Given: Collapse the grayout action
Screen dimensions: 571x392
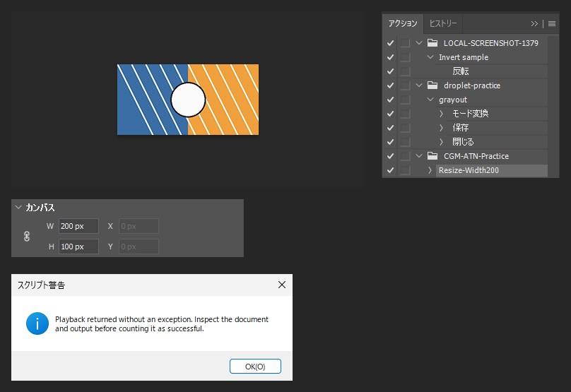Looking at the screenshot, I should (430, 100).
